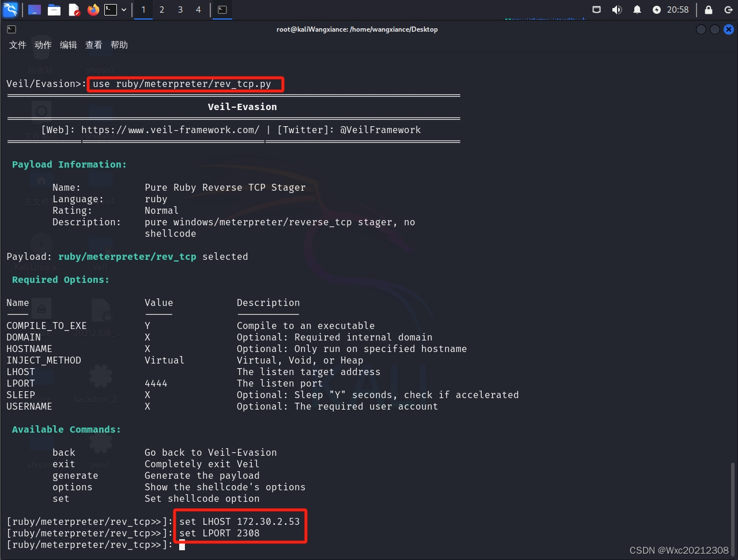Switch to workspace 2
Viewport: 738px width, 560px height.
pyautogui.click(x=162, y=10)
